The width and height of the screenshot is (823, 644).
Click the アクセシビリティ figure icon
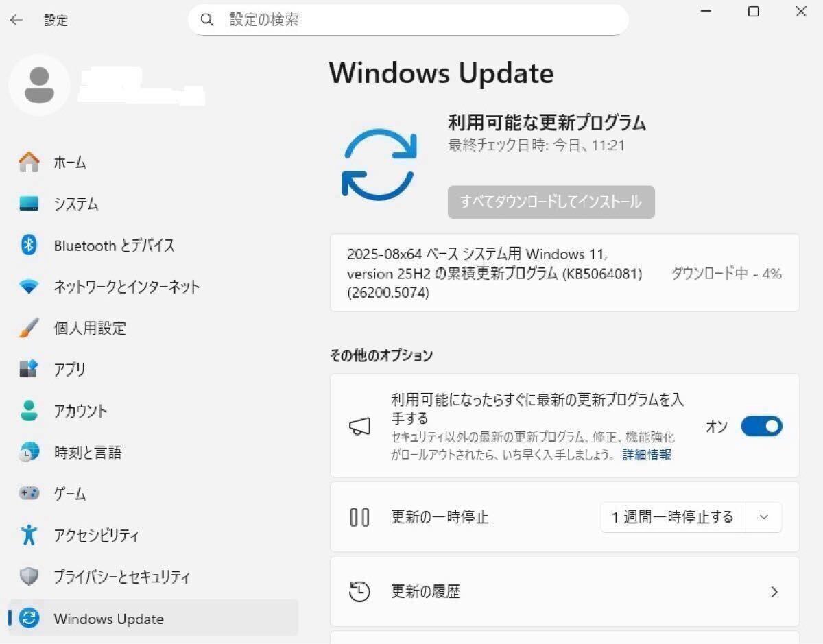click(29, 535)
